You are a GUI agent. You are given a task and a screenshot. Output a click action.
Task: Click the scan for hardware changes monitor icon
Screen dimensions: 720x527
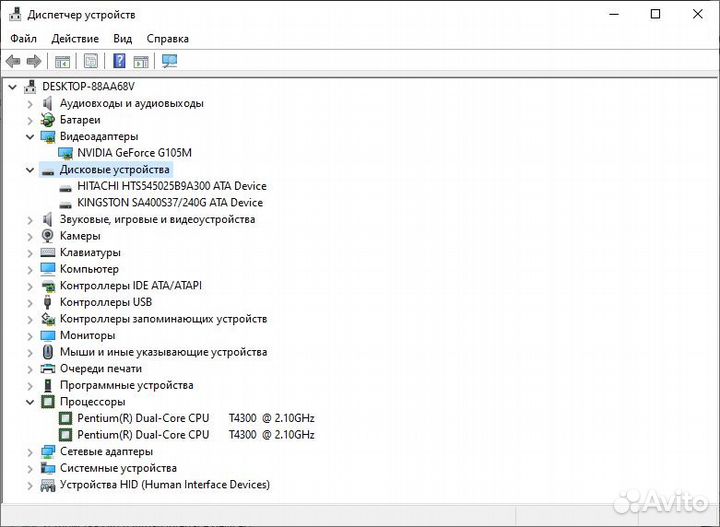click(x=169, y=62)
